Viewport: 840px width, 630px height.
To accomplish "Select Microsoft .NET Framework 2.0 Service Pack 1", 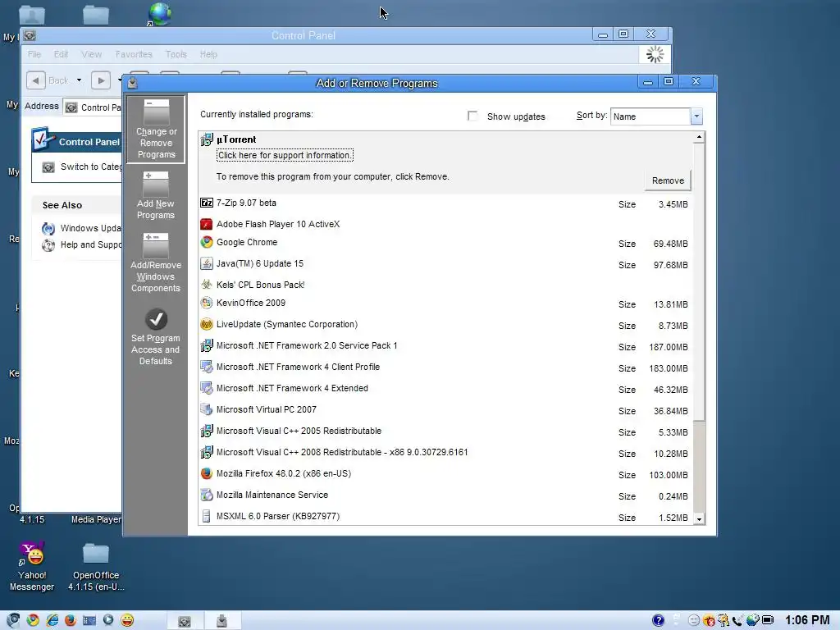I will tap(446, 346).
